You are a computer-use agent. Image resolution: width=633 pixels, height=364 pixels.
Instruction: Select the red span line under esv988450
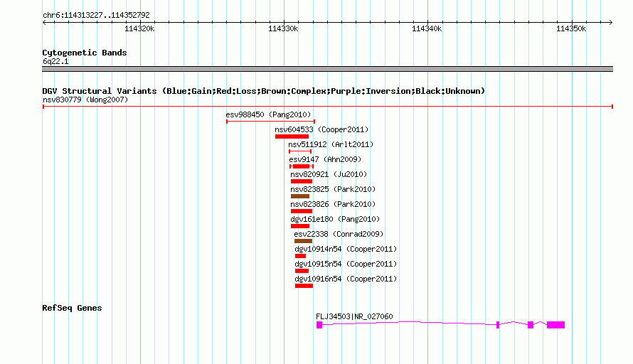pyautogui.click(x=271, y=122)
